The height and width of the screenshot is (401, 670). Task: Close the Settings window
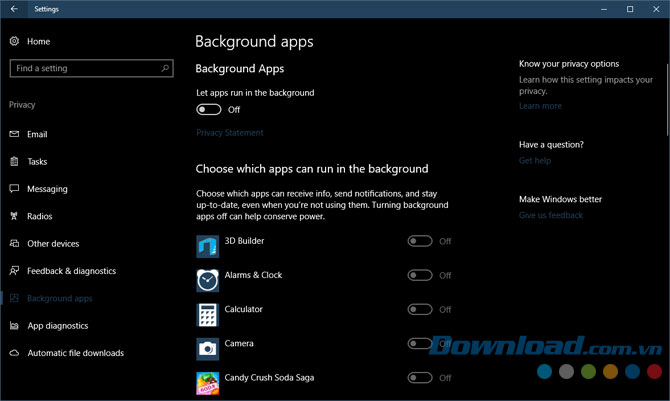tap(656, 9)
